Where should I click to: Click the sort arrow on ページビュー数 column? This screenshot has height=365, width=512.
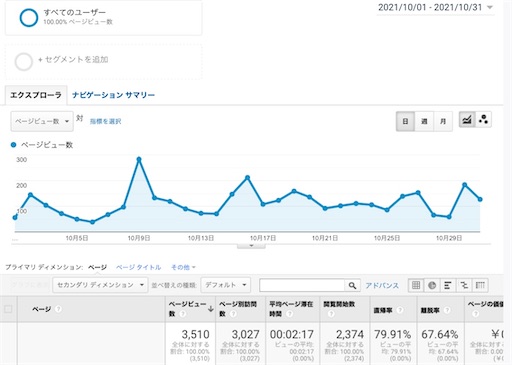(x=210, y=309)
